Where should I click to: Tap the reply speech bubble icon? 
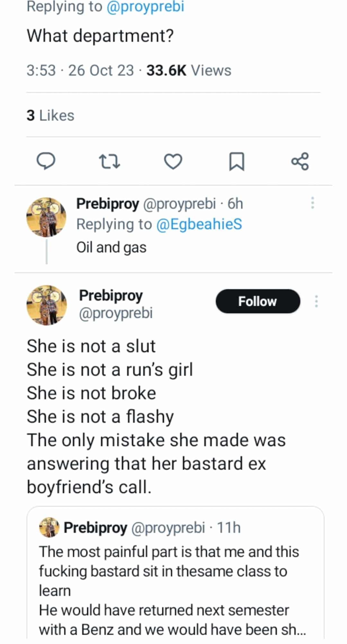(46, 161)
